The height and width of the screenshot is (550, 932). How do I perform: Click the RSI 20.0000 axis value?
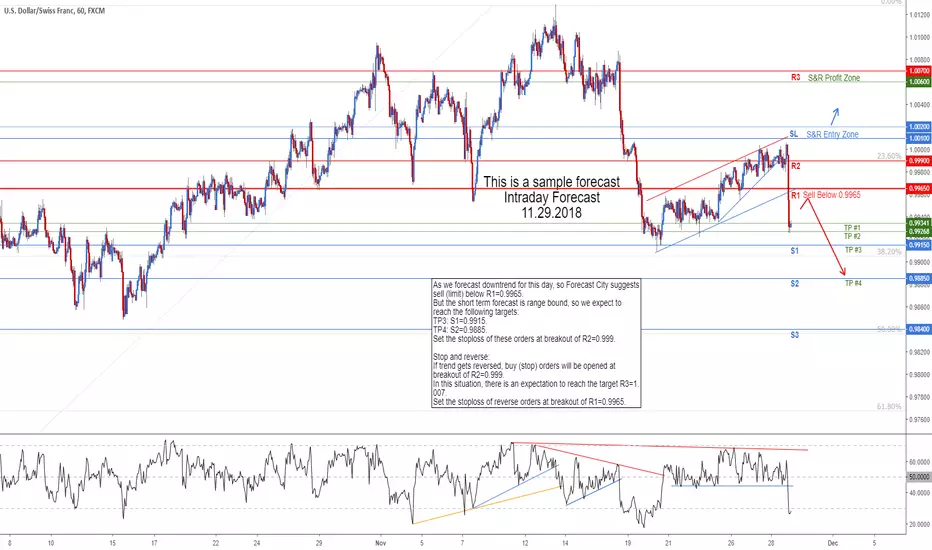(919, 524)
